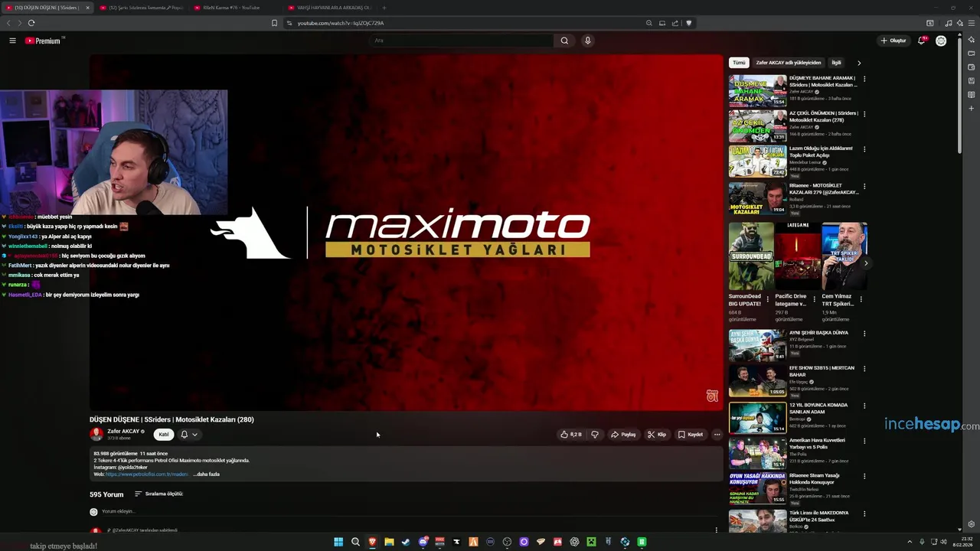The width and height of the screenshot is (980, 551).
Task: Switch to the 'RRaeNi Karma #78' browser tab
Action: pos(235,8)
